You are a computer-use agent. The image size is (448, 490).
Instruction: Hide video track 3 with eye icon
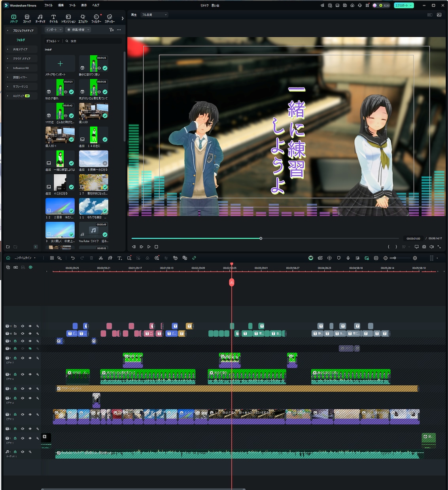[x=30, y=415]
